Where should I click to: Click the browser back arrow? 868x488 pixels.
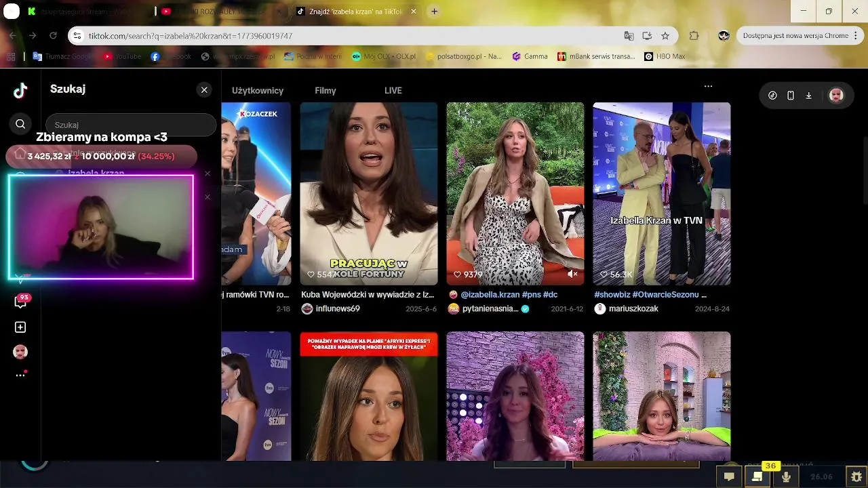[13, 36]
